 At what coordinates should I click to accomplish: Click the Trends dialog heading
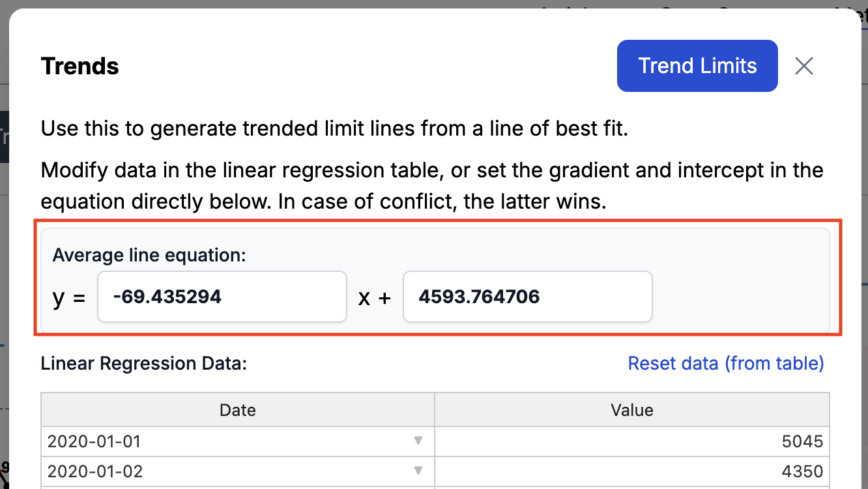[80, 67]
